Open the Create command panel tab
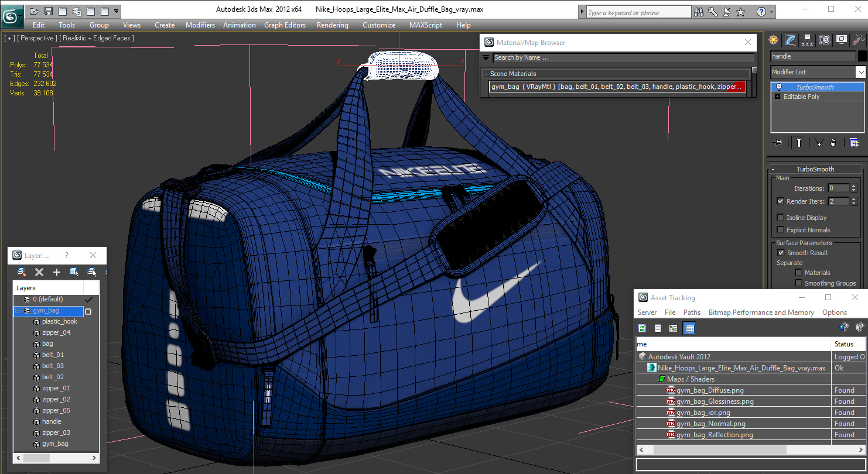 point(774,40)
